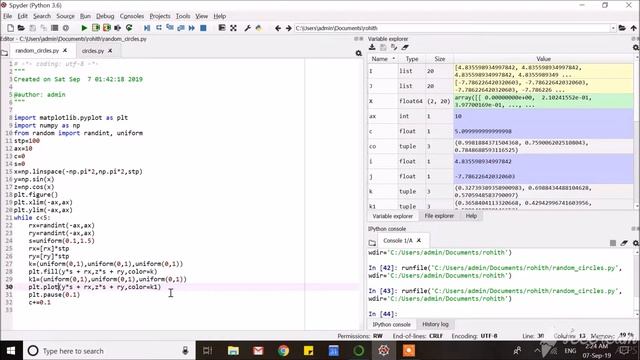Open Chrome from the taskbar
The height and width of the screenshot is (360, 640).
point(283,351)
